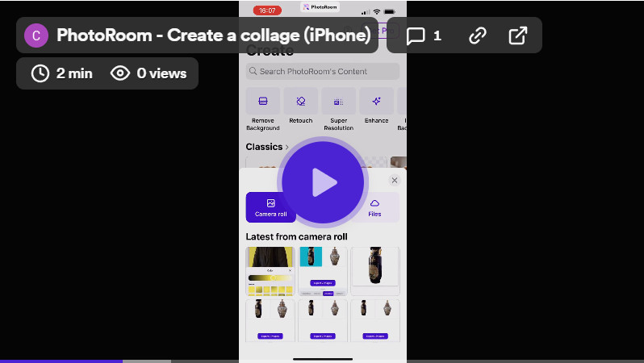Screen dimensions: 644x363
Task: Select the Camera roll button
Action: (270, 207)
